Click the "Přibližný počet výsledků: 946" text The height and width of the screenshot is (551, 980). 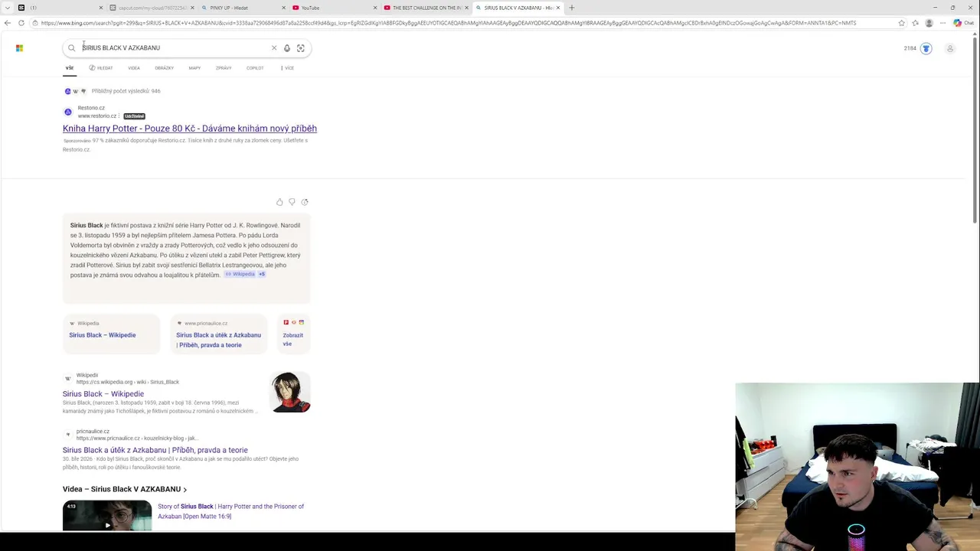[126, 91]
